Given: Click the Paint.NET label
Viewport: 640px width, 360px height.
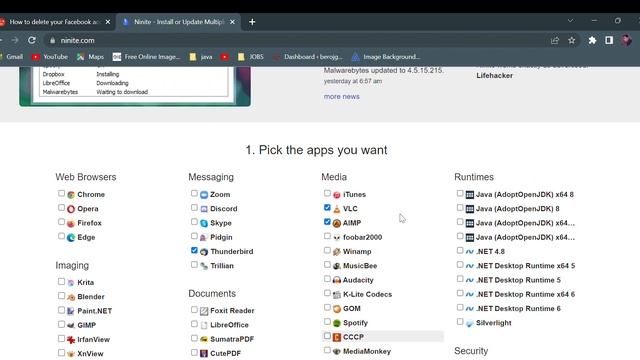Looking at the screenshot, I should (x=95, y=311).
